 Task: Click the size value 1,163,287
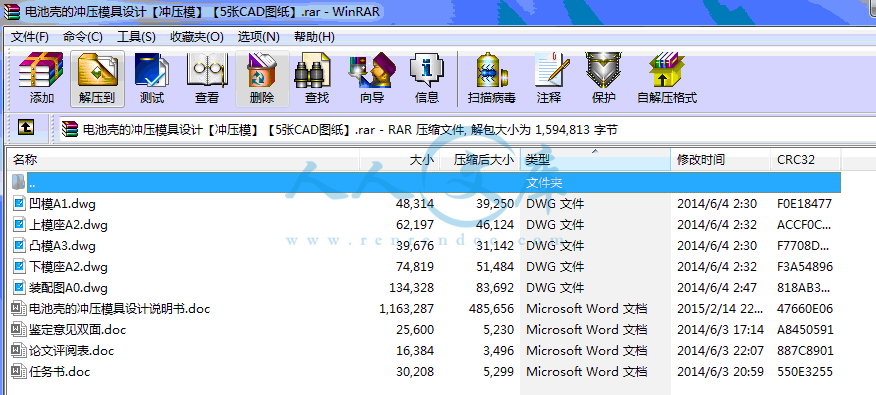(x=406, y=309)
